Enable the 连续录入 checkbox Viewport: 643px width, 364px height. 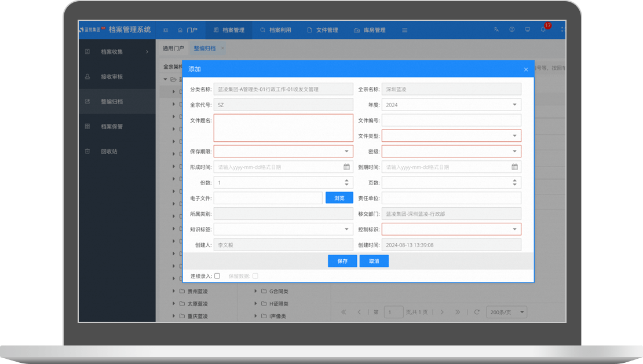(x=217, y=276)
